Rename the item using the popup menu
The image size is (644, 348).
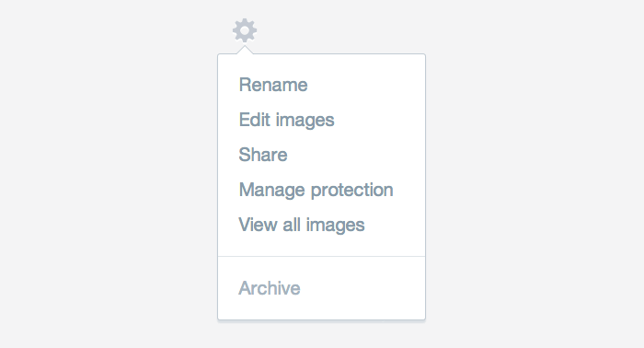click(273, 85)
